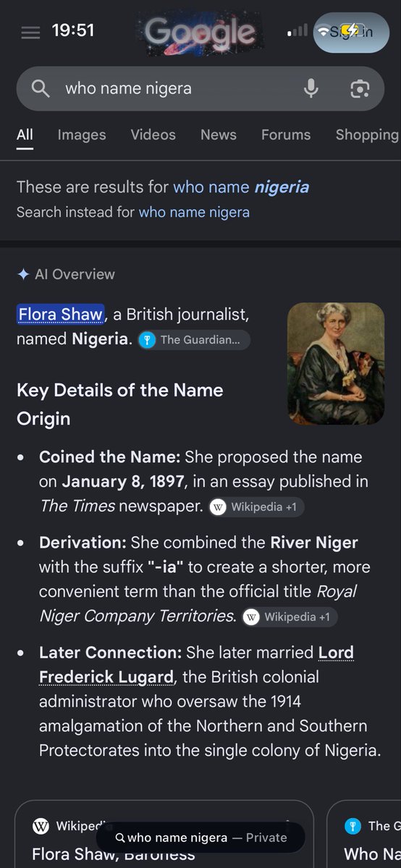Tap the microphone voice search icon
401x868 pixels.
[x=311, y=89]
